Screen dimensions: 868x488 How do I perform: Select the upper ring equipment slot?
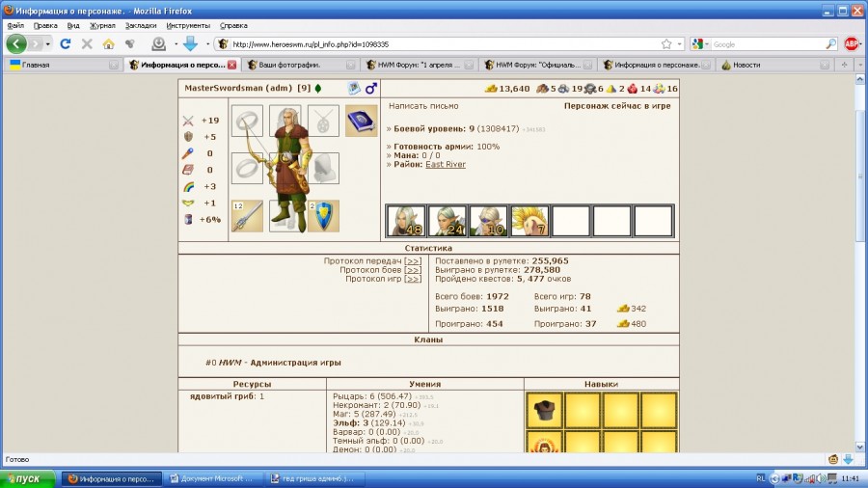(247, 121)
